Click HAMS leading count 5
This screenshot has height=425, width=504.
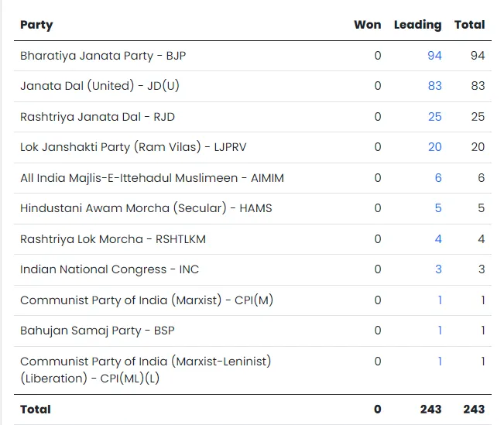tap(438, 208)
